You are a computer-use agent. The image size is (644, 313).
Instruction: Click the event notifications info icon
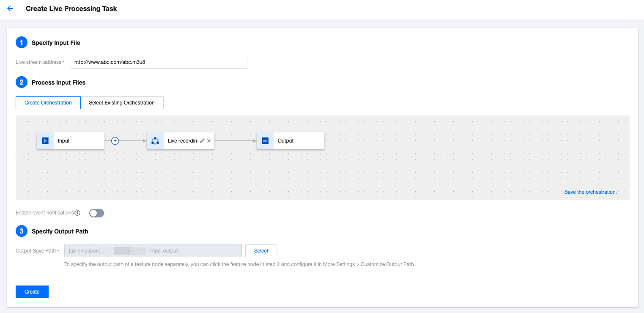[77, 213]
